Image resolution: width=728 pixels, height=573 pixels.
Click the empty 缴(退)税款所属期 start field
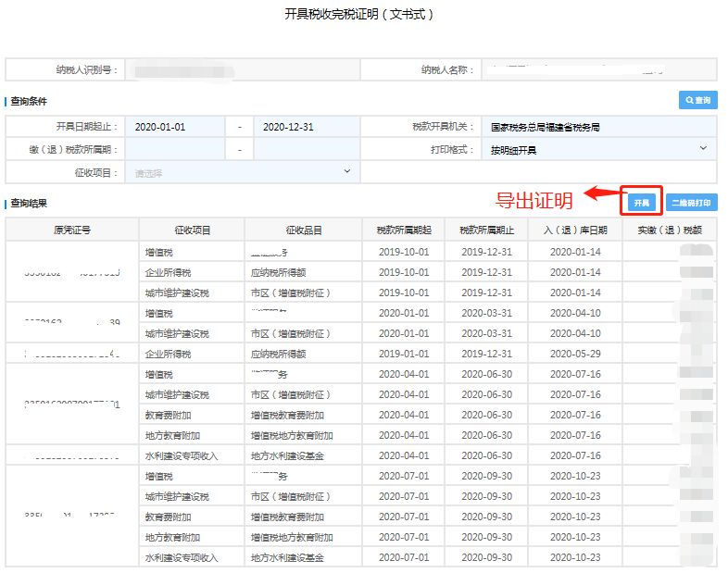[175, 149]
